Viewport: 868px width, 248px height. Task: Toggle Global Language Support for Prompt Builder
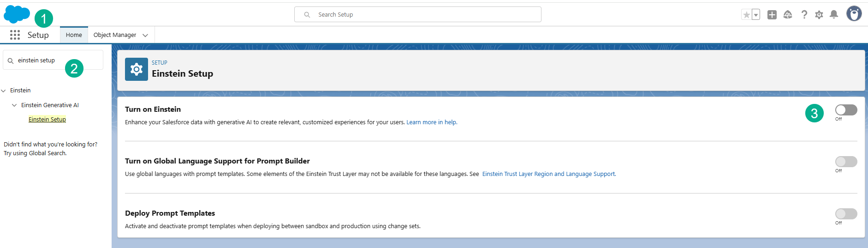point(846,162)
